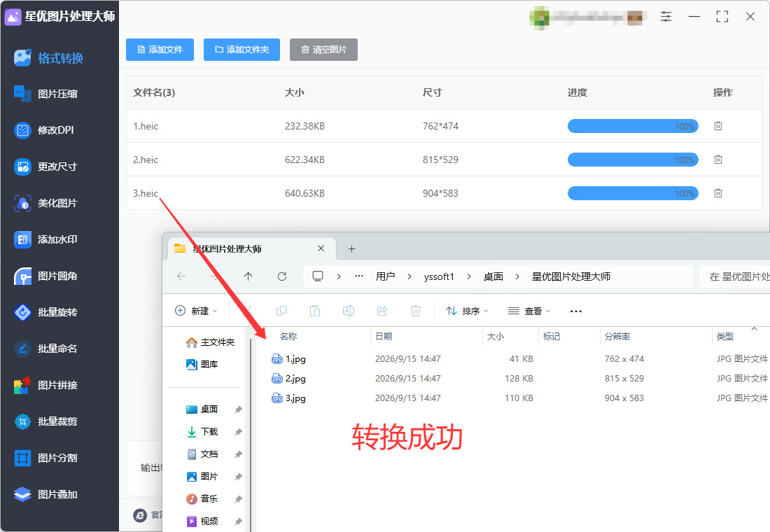Click the copy icon in Explorer toolbar
Screen dimensions: 770x532
[x=281, y=311]
